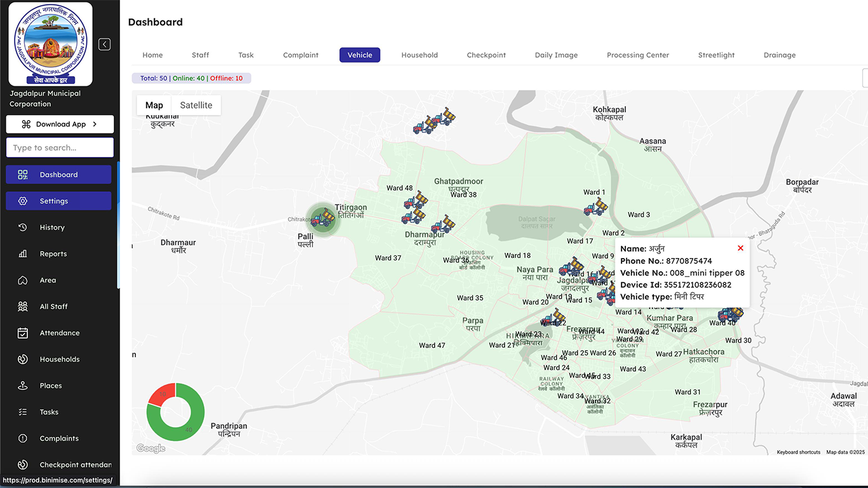Switch map to Map view
This screenshot has width=868, height=488.
click(154, 105)
